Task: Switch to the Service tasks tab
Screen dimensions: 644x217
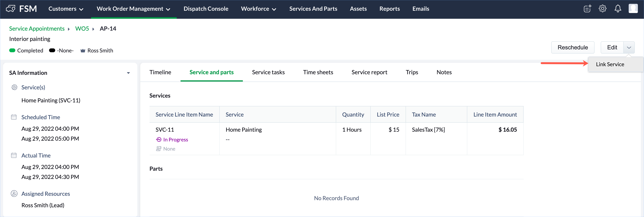Action: [268, 72]
